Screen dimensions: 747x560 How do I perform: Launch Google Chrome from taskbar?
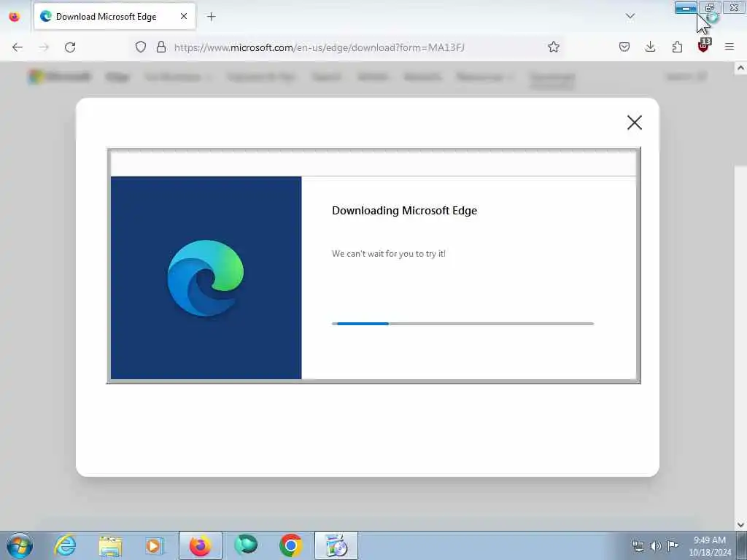pyautogui.click(x=290, y=545)
